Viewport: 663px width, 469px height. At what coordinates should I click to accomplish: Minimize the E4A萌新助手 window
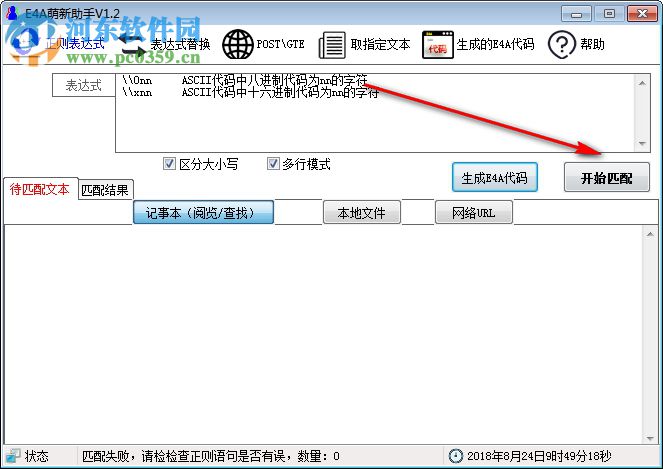coord(576,14)
